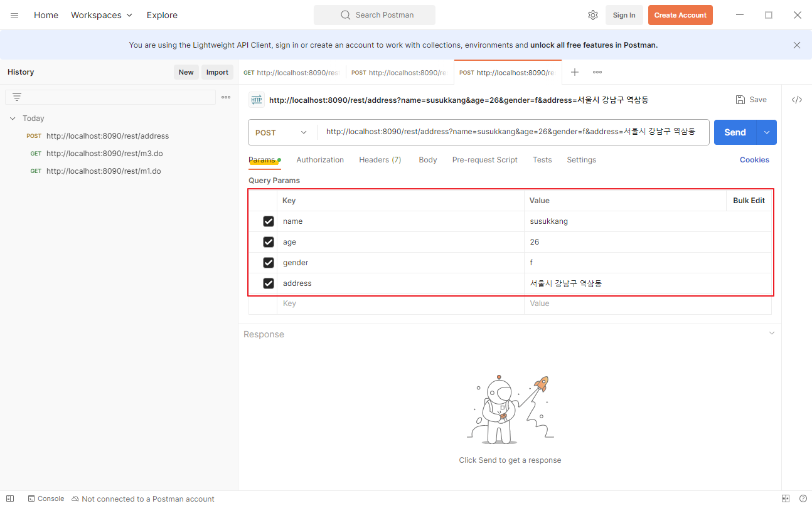This screenshot has height=506, width=812.
Task: Collapse the Response section chevron
Action: tap(772, 334)
